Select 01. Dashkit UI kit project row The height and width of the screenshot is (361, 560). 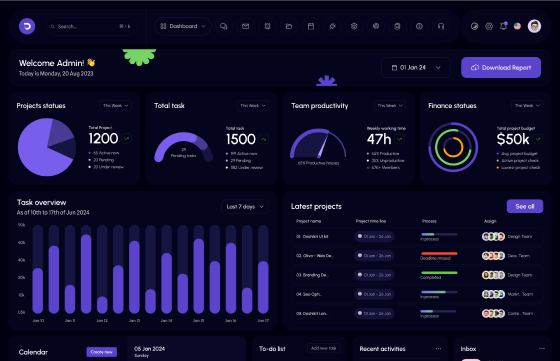(417, 236)
